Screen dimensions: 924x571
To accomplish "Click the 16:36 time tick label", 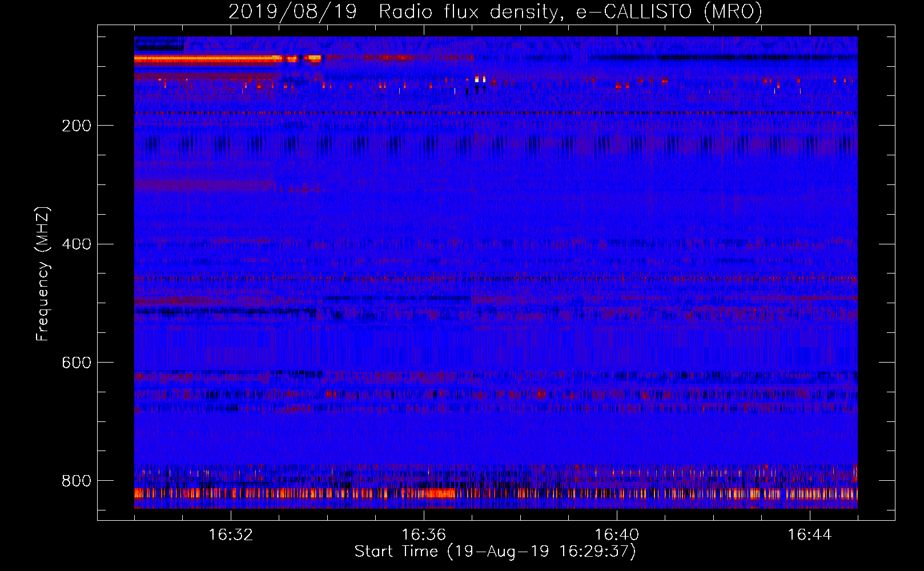I will point(424,535).
